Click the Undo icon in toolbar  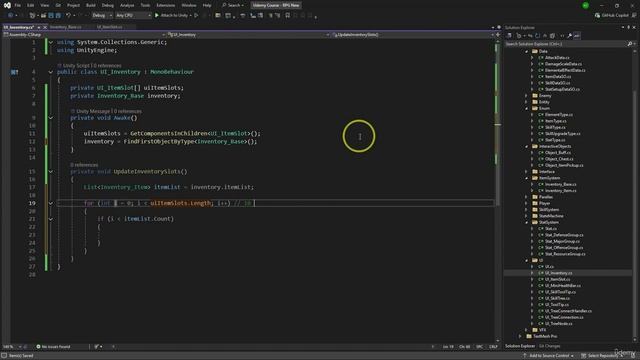click(68, 16)
